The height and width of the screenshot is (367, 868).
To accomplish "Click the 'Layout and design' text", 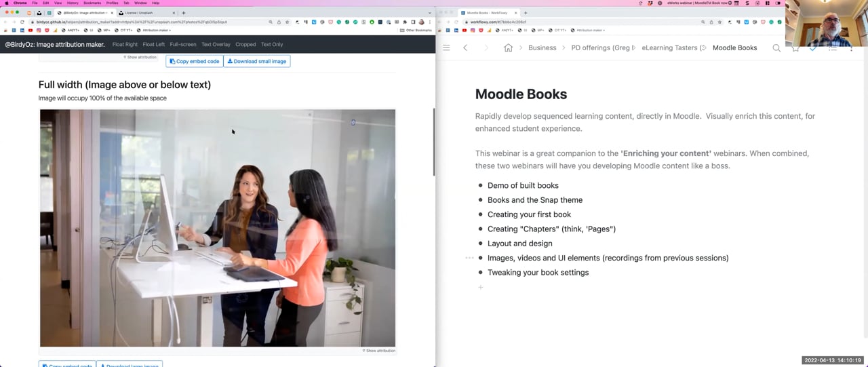I will tap(519, 244).
